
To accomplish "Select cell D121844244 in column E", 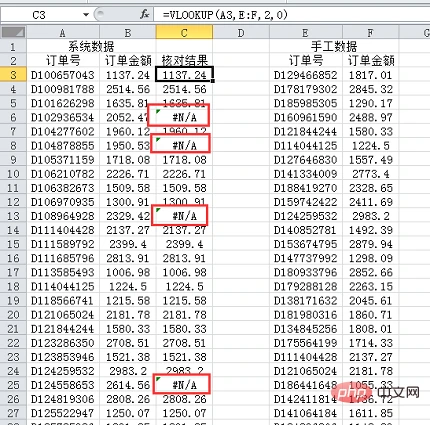I will pyautogui.click(x=306, y=132).
